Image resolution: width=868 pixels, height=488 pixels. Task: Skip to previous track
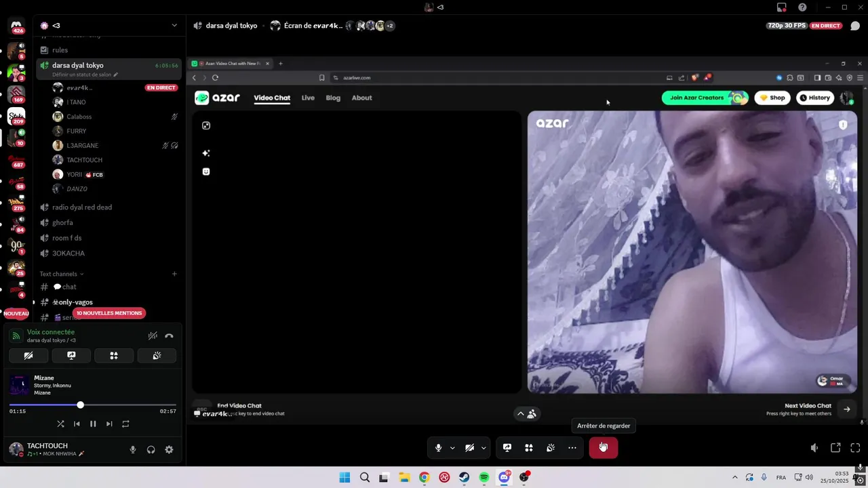(x=77, y=424)
